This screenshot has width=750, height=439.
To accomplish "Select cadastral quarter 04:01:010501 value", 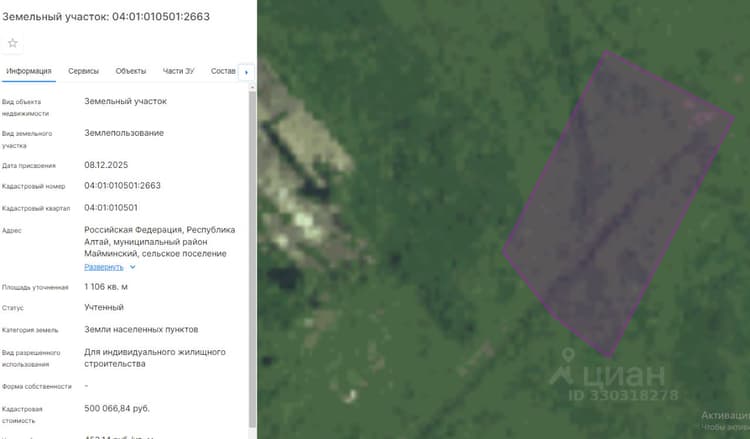I will click(x=111, y=208).
